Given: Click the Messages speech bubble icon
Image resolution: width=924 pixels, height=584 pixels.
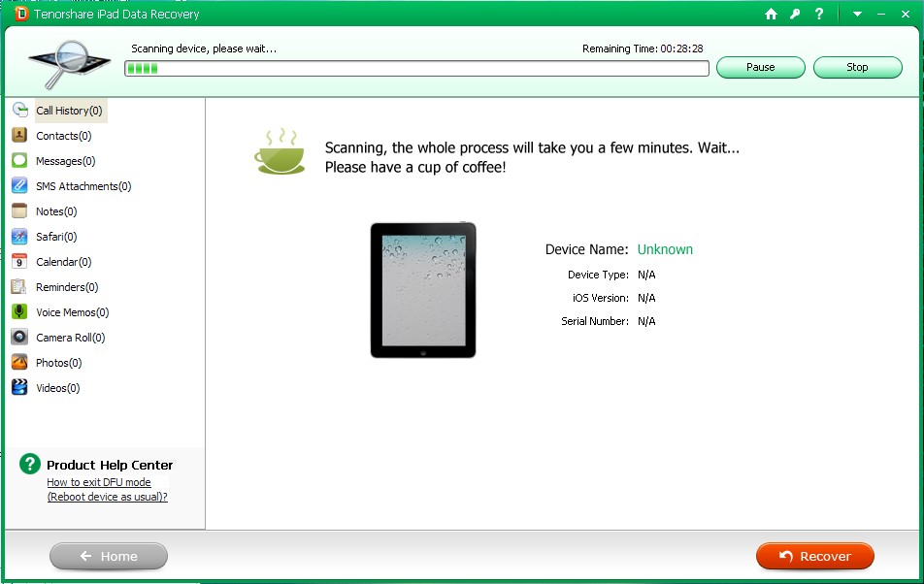Looking at the screenshot, I should (x=19, y=161).
